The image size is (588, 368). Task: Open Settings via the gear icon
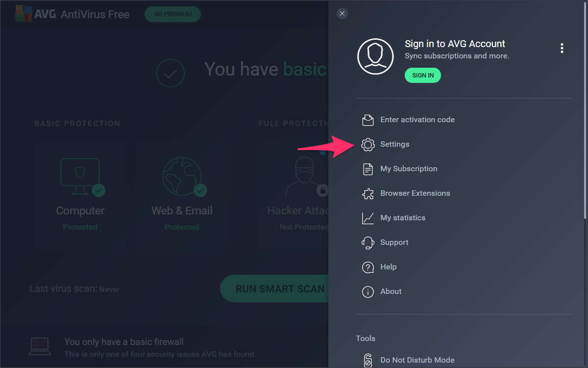(x=367, y=144)
